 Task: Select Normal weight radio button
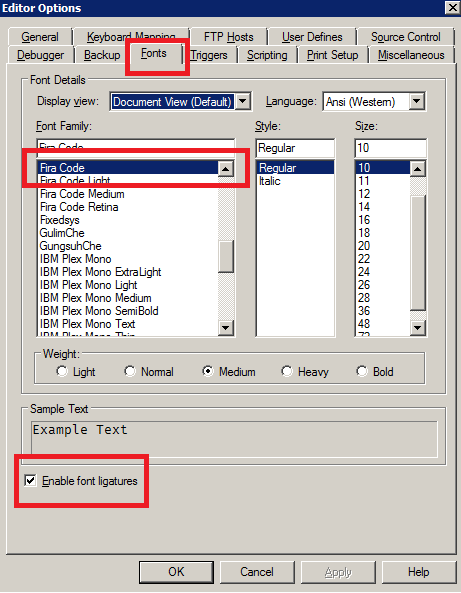point(130,371)
